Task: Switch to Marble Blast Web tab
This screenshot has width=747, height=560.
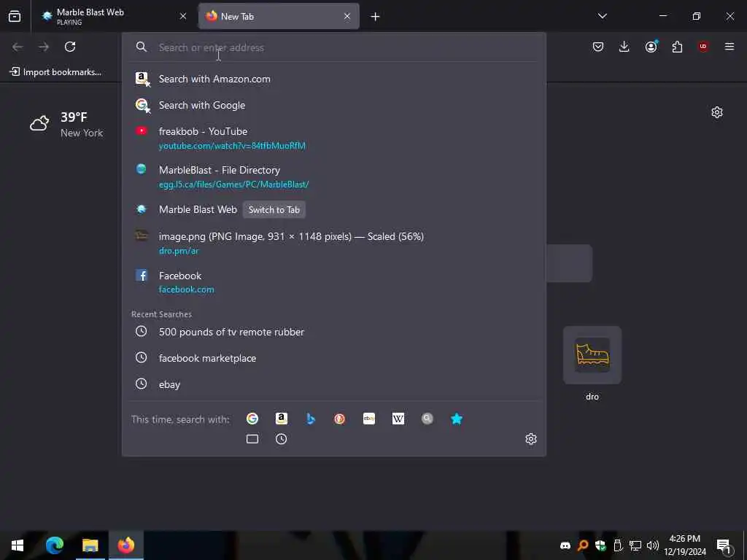Action: point(112,17)
